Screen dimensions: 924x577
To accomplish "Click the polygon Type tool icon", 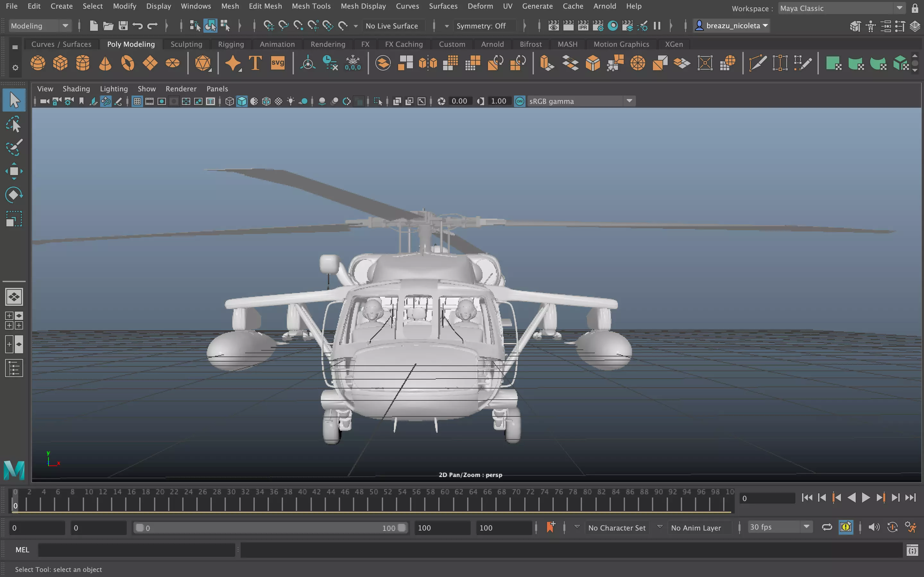I will 255,63.
